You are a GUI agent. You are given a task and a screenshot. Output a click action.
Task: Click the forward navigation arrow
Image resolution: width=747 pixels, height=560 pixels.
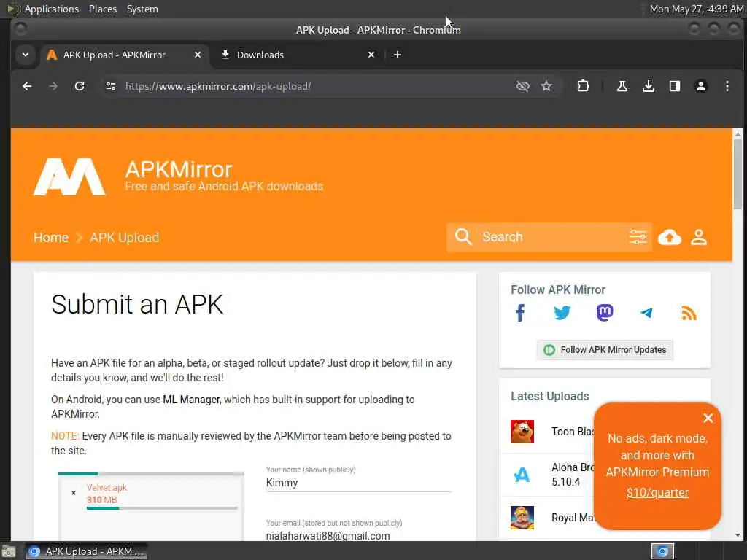click(x=53, y=86)
